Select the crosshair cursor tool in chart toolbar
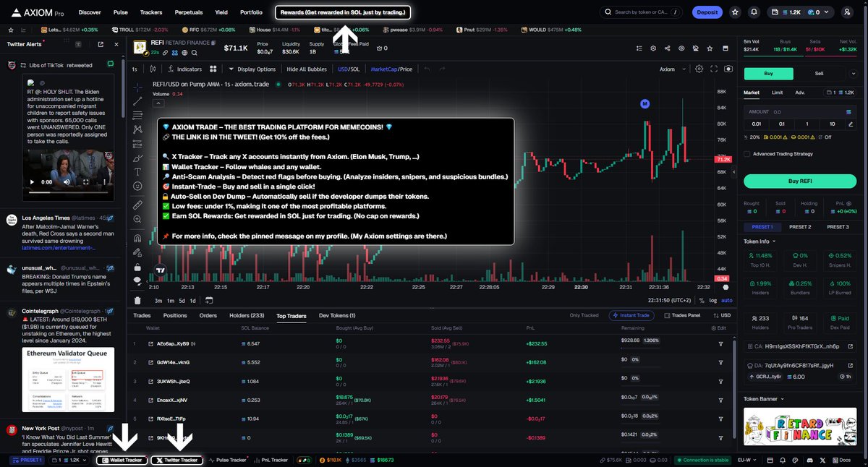 [x=137, y=86]
